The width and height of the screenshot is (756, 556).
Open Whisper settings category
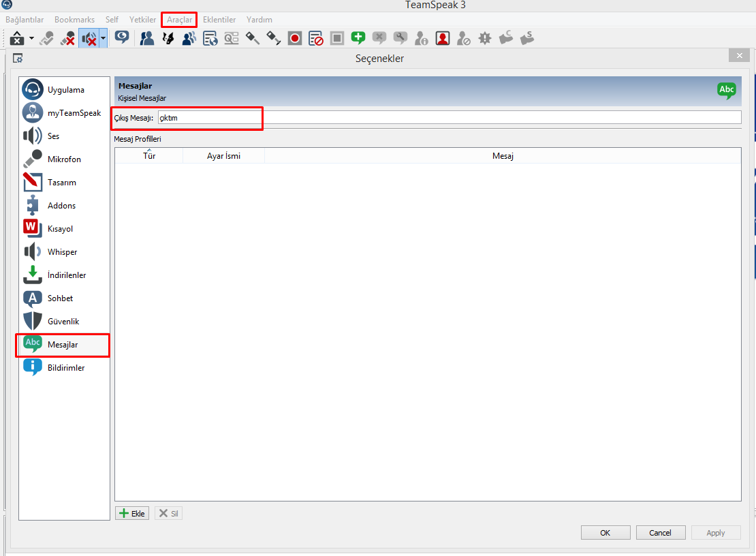(65, 251)
